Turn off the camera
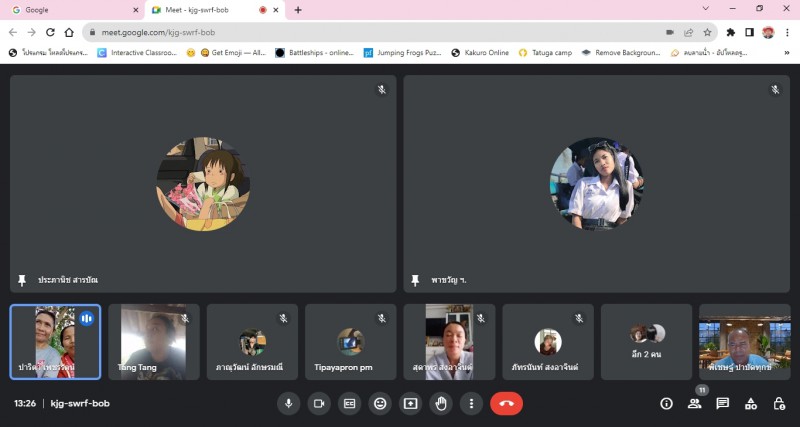This screenshot has height=427, width=800. click(319, 403)
